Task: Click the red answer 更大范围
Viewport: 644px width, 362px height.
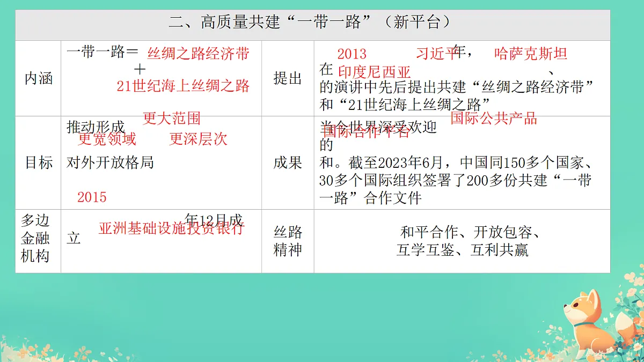Action: pyautogui.click(x=172, y=118)
